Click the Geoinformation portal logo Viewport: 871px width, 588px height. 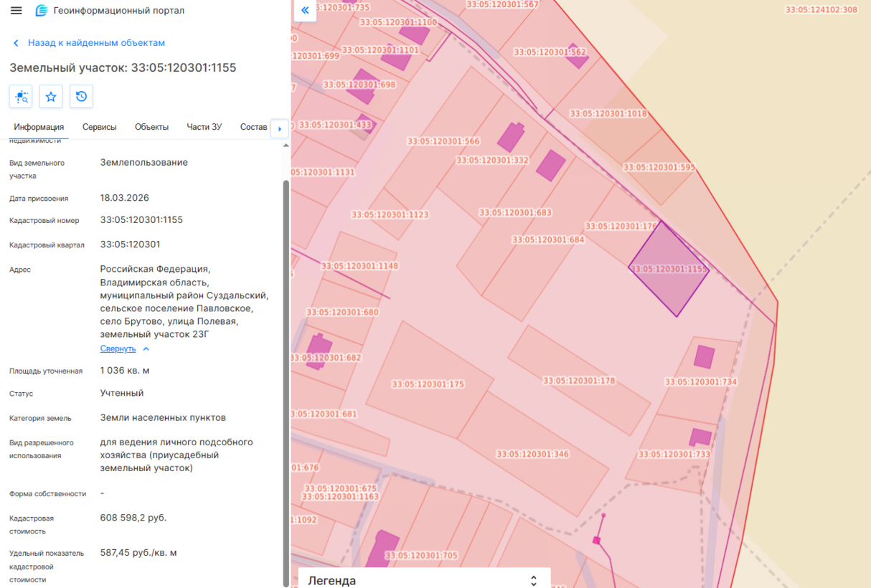[42, 11]
